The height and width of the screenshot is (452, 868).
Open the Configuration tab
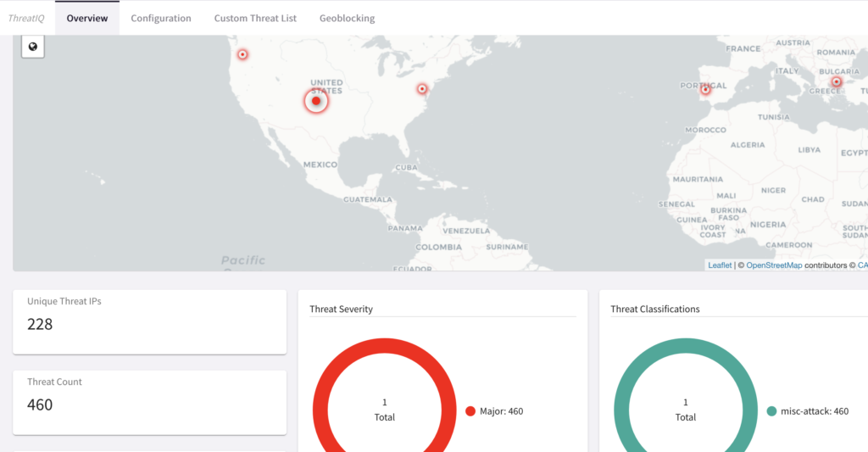pyautogui.click(x=161, y=19)
